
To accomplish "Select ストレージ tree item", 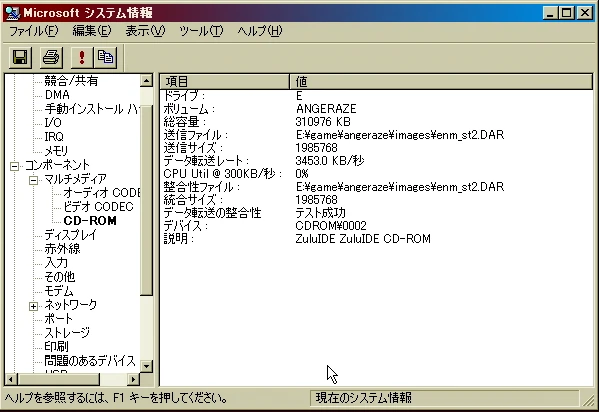I will [x=67, y=333].
